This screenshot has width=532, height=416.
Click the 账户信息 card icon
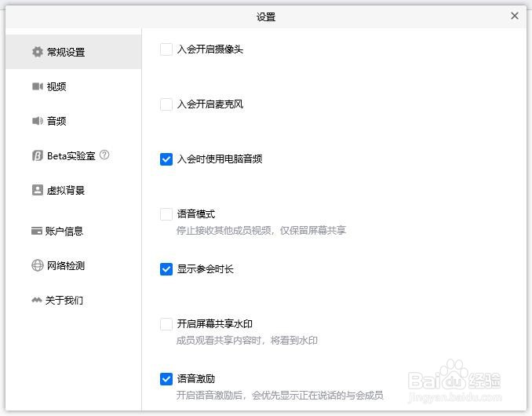(36, 231)
